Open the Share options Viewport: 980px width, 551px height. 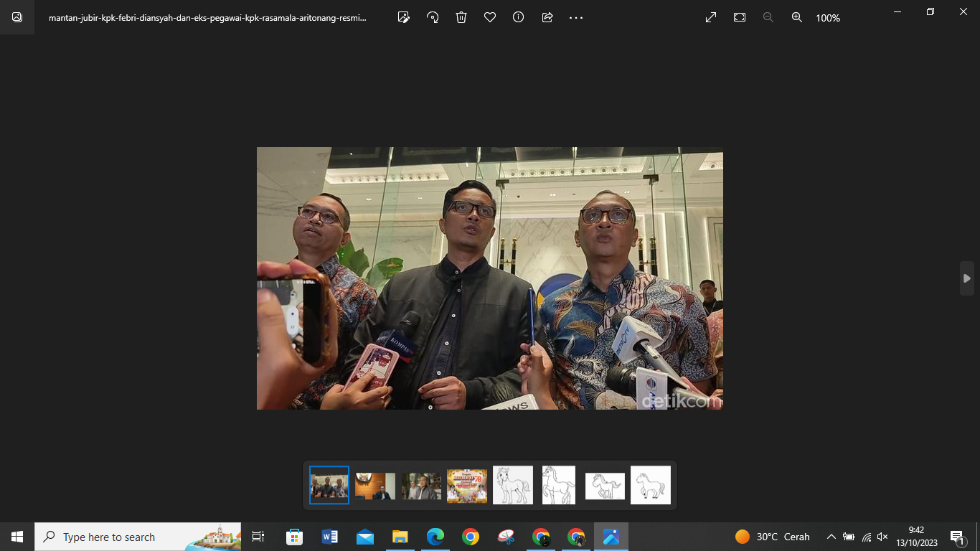click(547, 17)
